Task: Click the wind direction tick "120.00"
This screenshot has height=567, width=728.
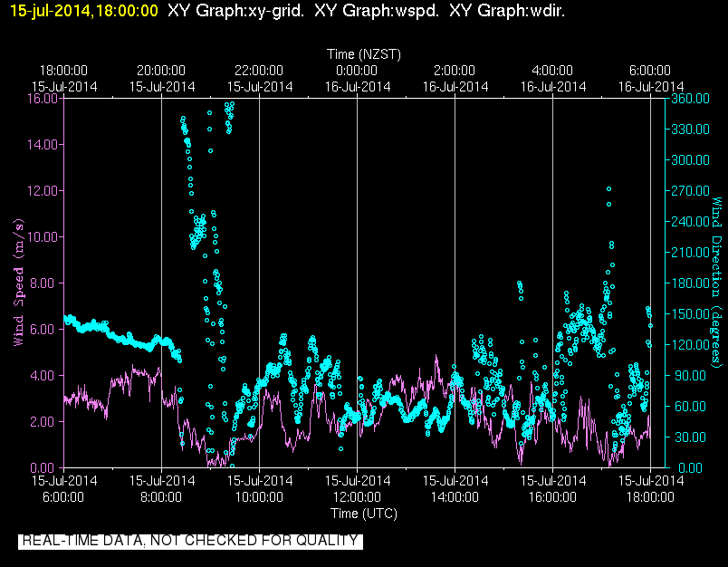Action: click(690, 344)
